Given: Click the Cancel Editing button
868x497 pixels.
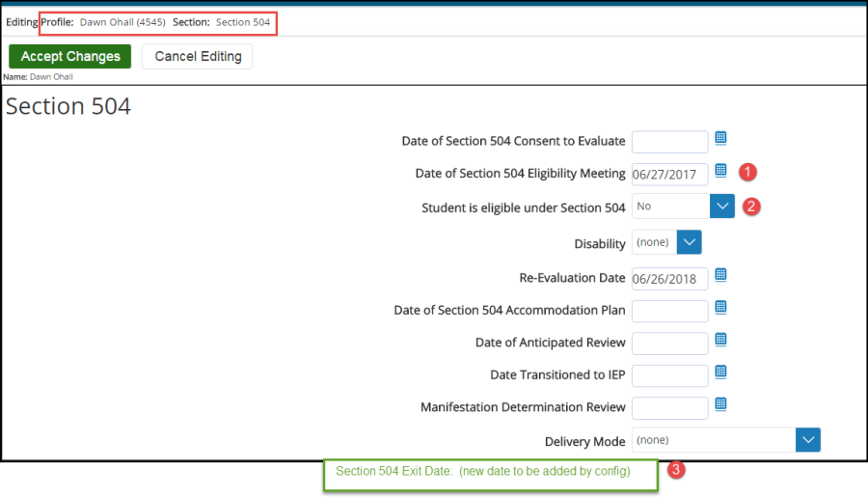Looking at the screenshot, I should pyautogui.click(x=197, y=56).
